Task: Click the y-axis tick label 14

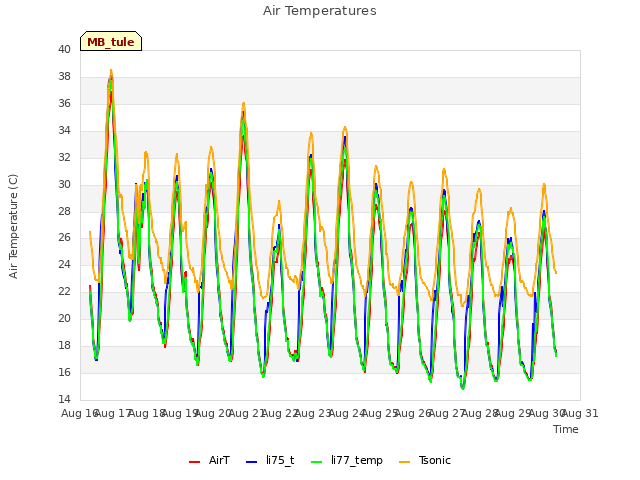Action: point(64,399)
